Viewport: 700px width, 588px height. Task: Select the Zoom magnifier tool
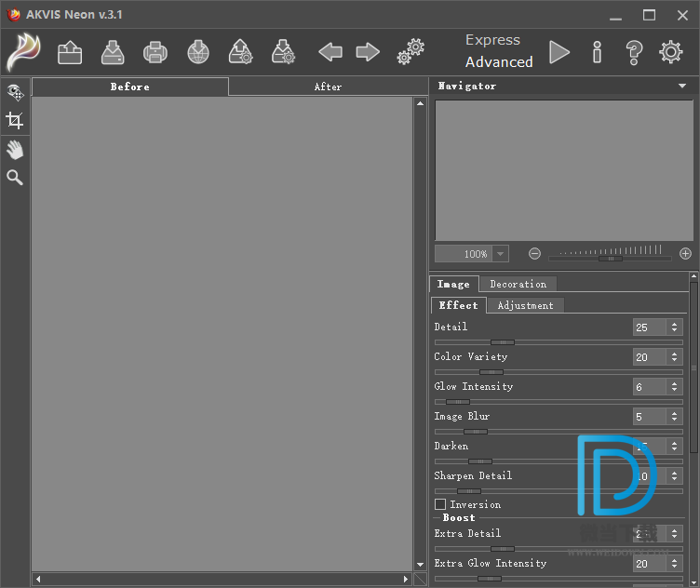[15, 177]
